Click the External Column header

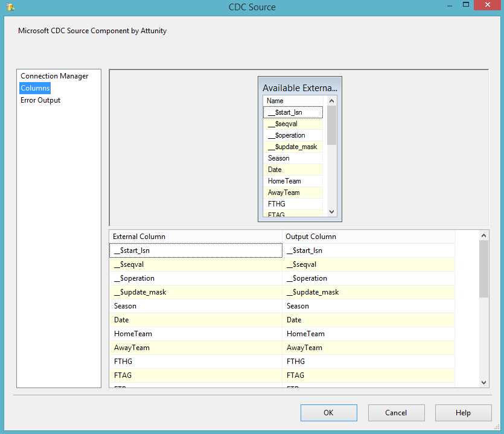click(196, 237)
